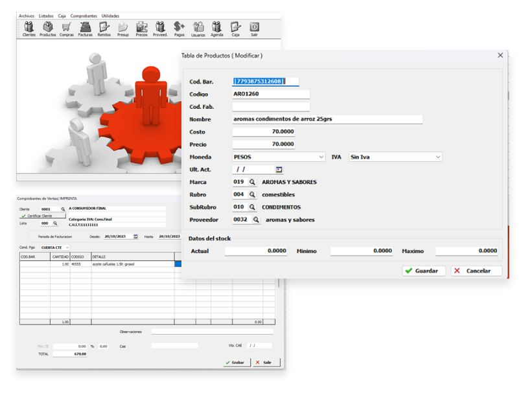Screen dimensions: 532x397
Task: Click the Salir power icon
Action: 254,28
